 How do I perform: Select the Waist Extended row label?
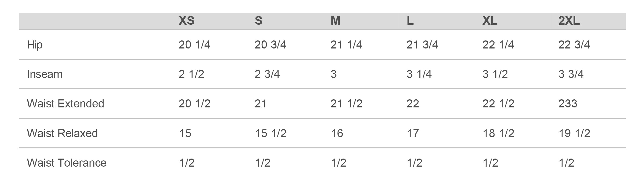[65, 104]
